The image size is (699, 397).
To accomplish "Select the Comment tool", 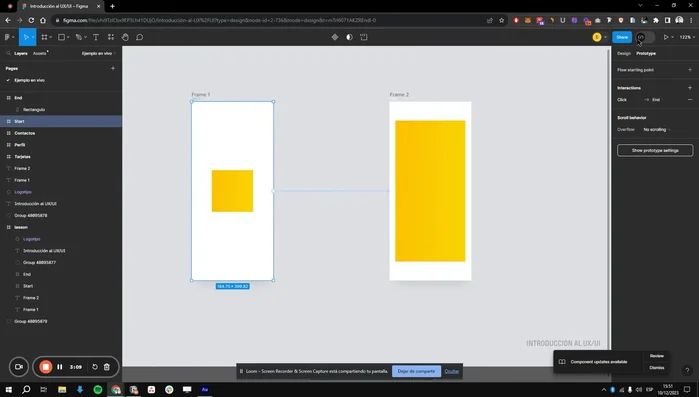I will coord(140,37).
